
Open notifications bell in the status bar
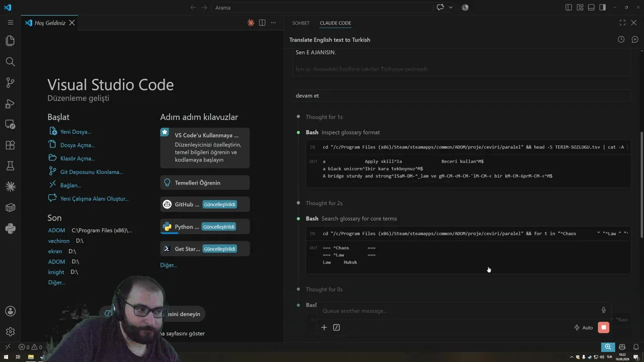(636, 347)
